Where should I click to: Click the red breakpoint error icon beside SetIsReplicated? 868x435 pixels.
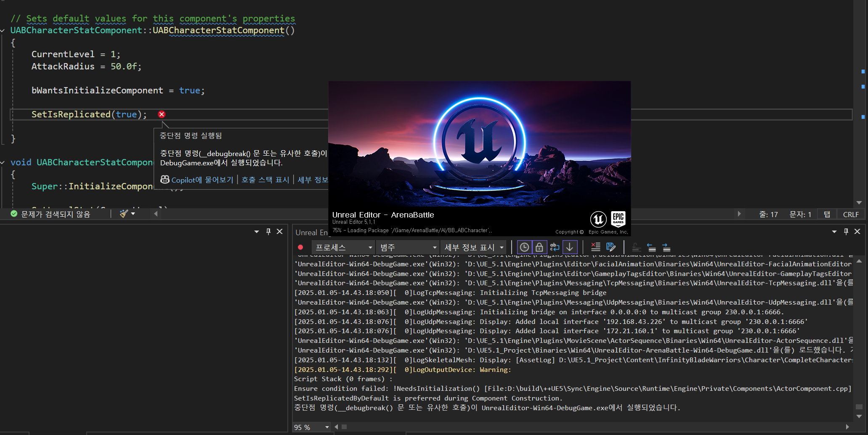[162, 114]
